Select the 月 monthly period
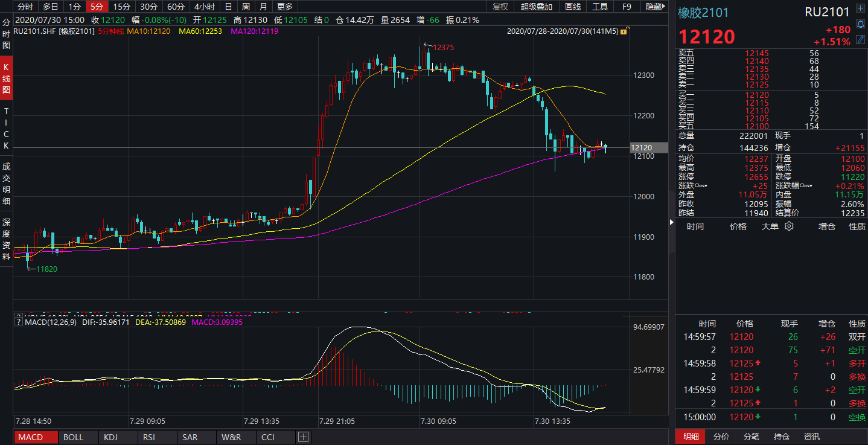The height and width of the screenshot is (445, 868). tap(263, 7)
